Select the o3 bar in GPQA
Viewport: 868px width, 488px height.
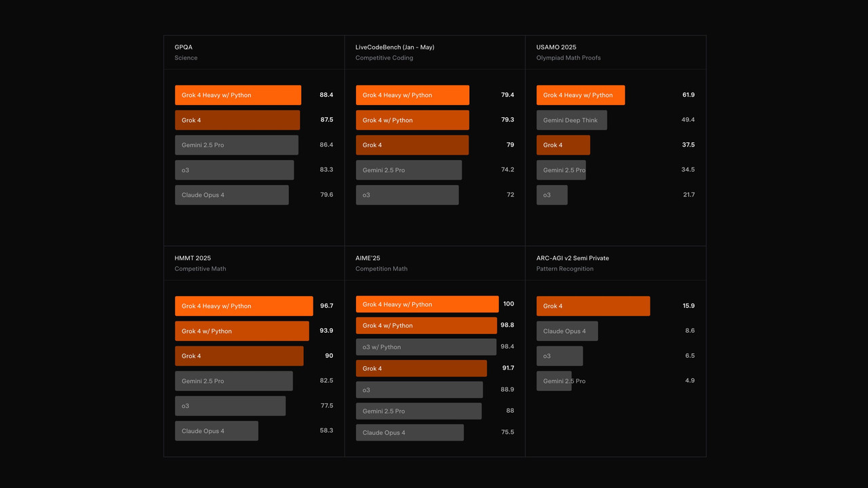click(235, 170)
